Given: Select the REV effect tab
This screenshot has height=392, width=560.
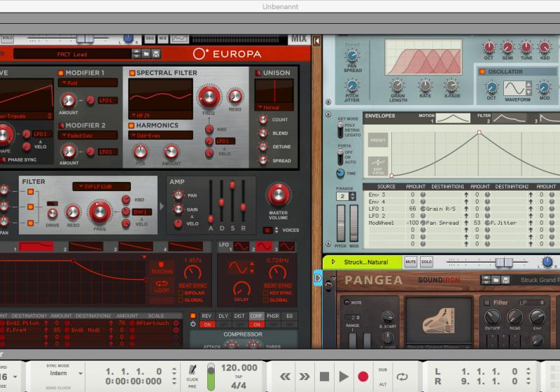Looking at the screenshot, I should (x=206, y=316).
